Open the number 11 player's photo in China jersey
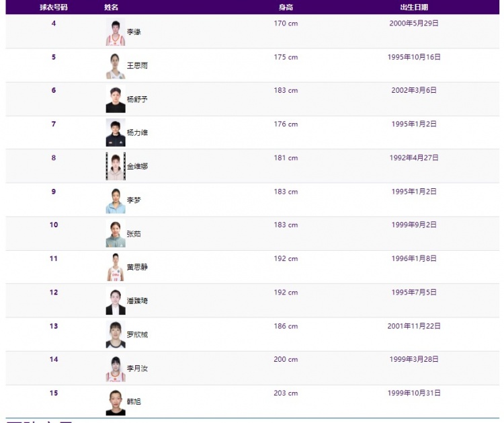 coord(116,267)
